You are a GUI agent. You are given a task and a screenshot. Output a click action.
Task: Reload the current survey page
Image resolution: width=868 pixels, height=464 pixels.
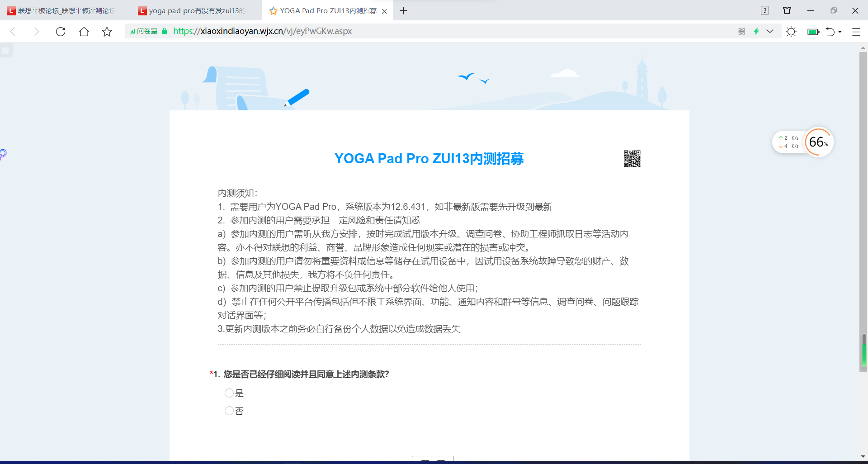pos(61,32)
